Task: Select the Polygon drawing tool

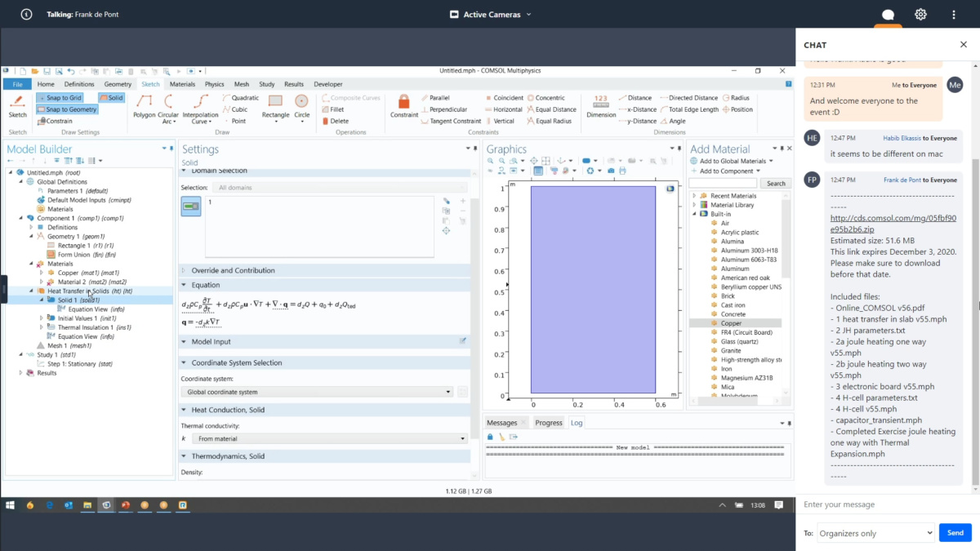Action: pyautogui.click(x=144, y=107)
